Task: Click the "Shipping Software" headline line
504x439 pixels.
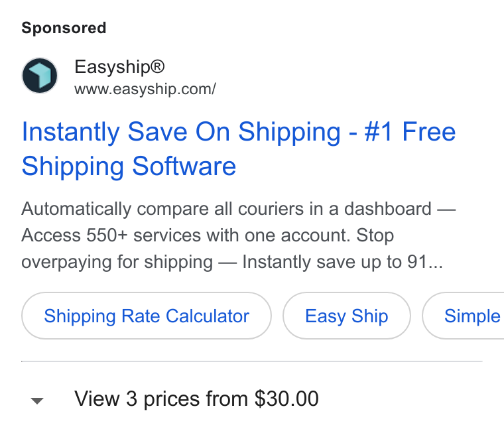Action: 129,166
